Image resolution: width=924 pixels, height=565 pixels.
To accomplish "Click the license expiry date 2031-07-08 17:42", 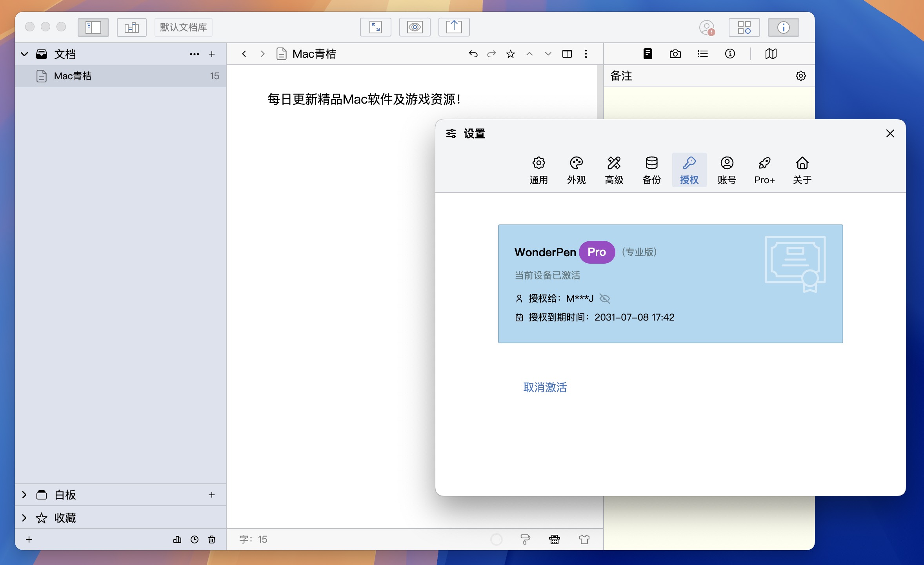I will (x=635, y=317).
